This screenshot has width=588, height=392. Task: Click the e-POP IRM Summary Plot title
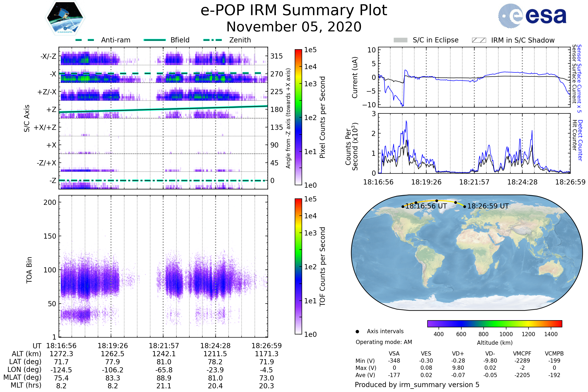pyautogui.click(x=294, y=11)
